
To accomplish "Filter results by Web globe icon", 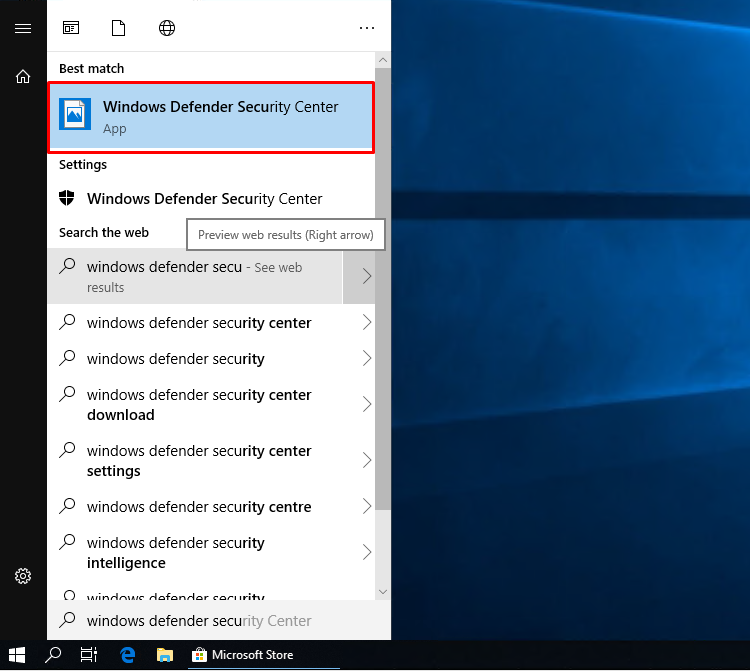I will (167, 28).
